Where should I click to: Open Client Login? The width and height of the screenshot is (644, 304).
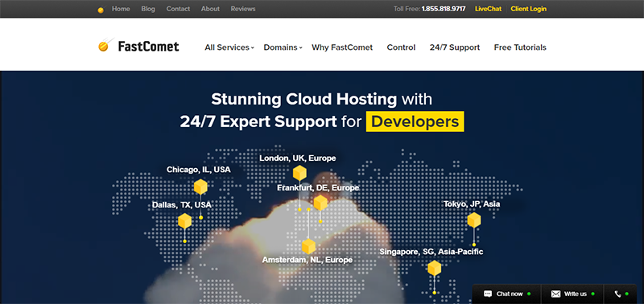(529, 9)
